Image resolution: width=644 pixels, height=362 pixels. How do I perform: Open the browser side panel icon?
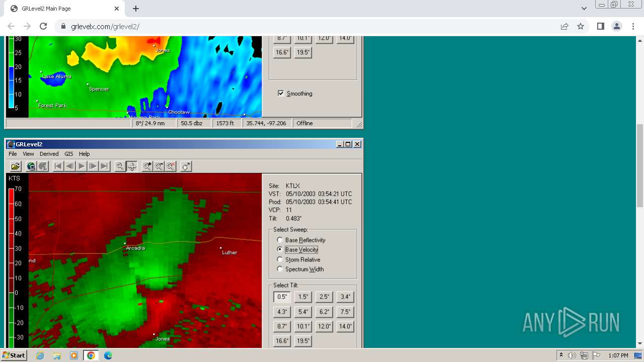(x=600, y=26)
